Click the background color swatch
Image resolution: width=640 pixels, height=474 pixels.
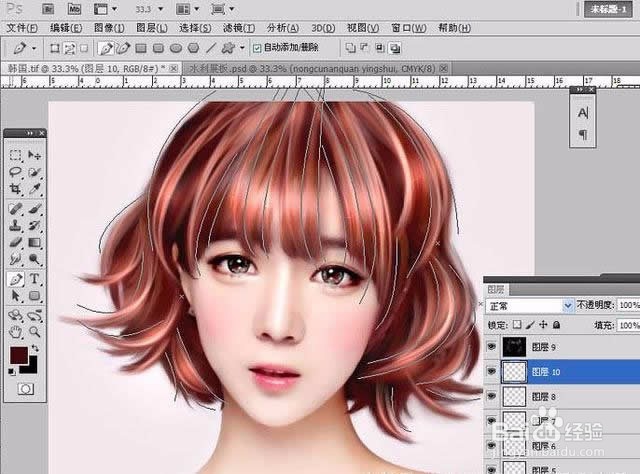pos(32,367)
